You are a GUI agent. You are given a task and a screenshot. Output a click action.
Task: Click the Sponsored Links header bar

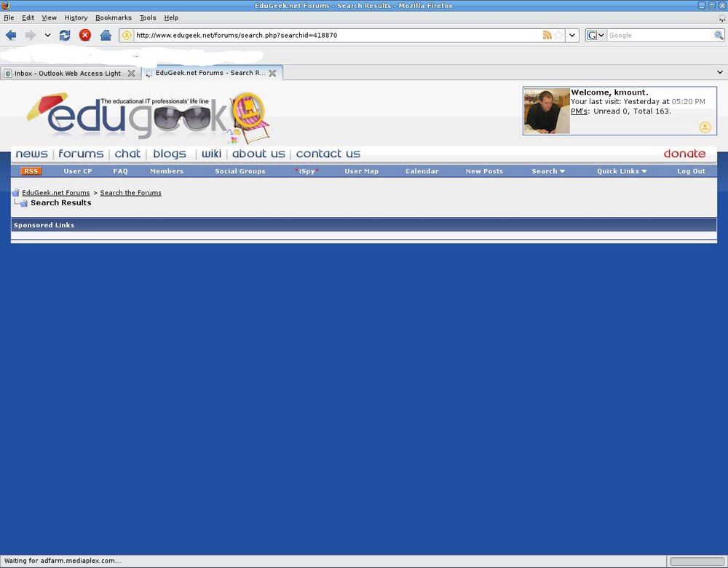[364, 225]
